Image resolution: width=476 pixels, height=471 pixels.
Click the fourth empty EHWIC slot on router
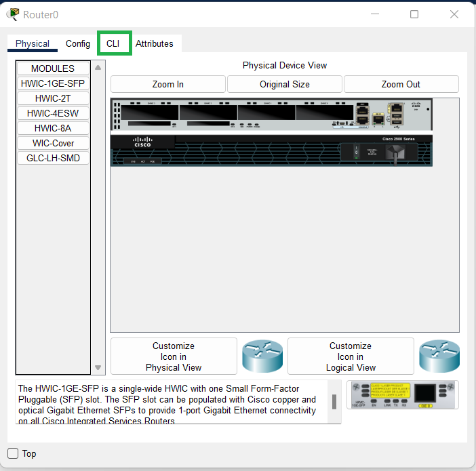[x=325, y=112]
